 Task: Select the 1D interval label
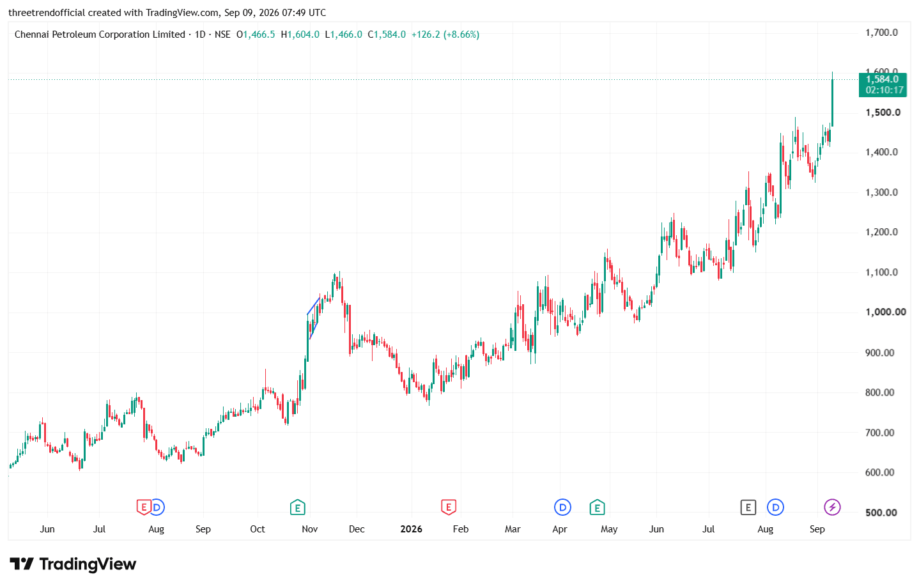click(x=200, y=35)
